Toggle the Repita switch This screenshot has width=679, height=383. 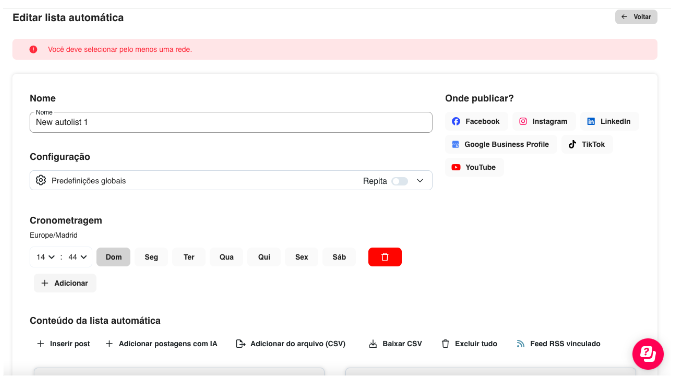(x=400, y=181)
